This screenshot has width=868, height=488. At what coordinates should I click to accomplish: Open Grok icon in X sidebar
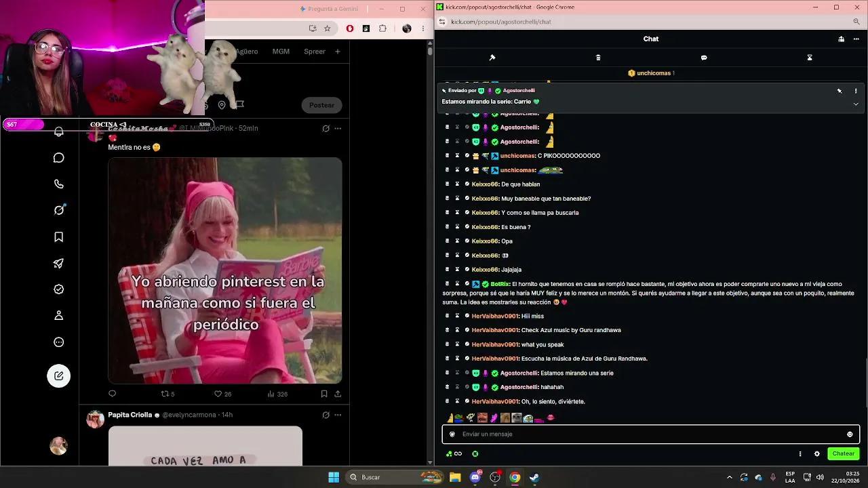[x=59, y=210]
